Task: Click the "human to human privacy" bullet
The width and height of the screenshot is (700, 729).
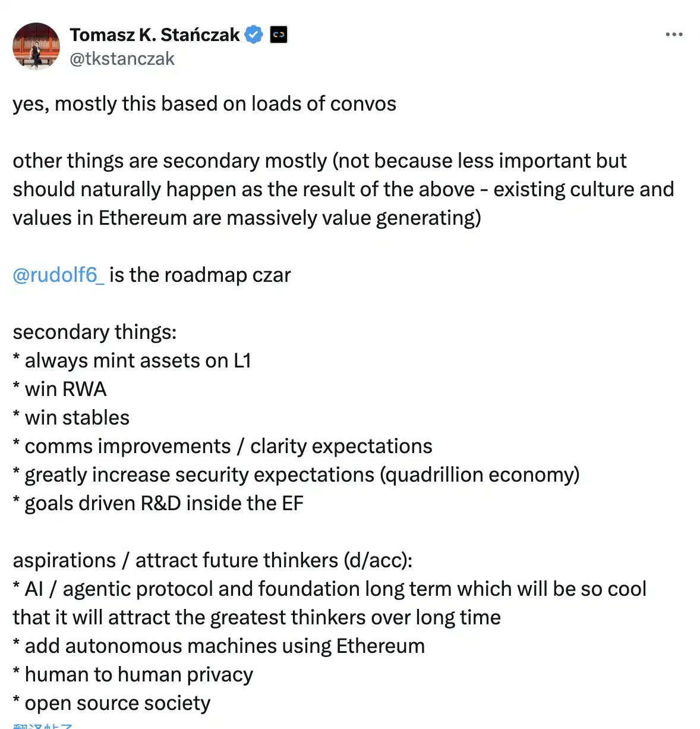Action: [138, 675]
